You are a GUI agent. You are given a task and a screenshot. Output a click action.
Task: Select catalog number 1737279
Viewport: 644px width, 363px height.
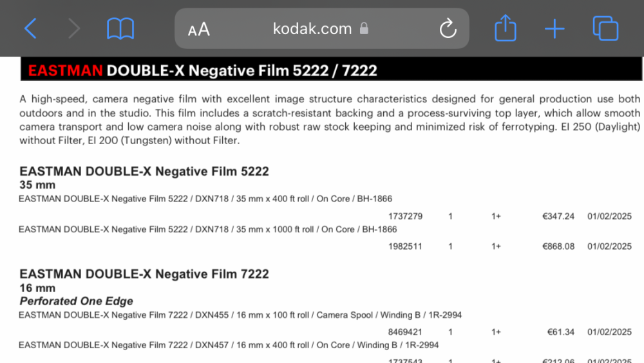pyautogui.click(x=405, y=216)
